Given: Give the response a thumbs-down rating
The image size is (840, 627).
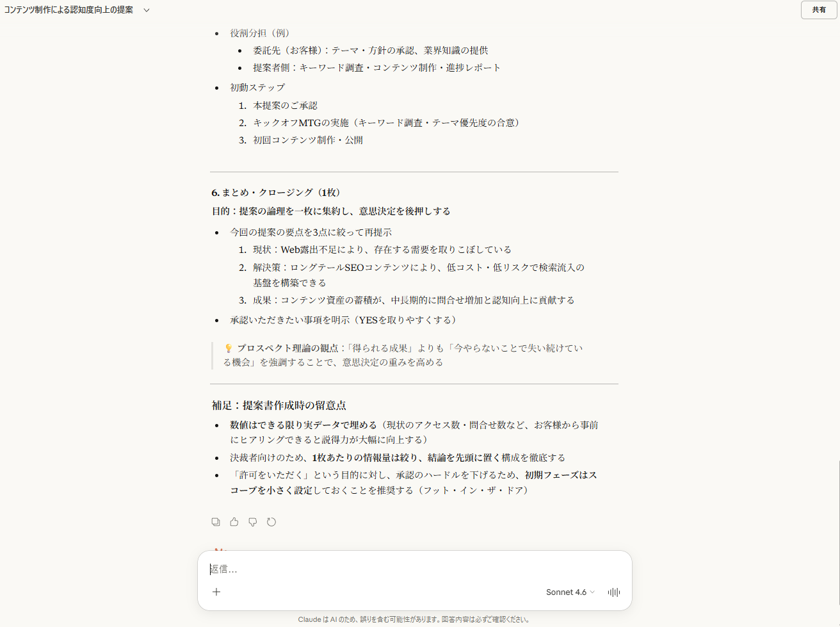Looking at the screenshot, I should 252,521.
